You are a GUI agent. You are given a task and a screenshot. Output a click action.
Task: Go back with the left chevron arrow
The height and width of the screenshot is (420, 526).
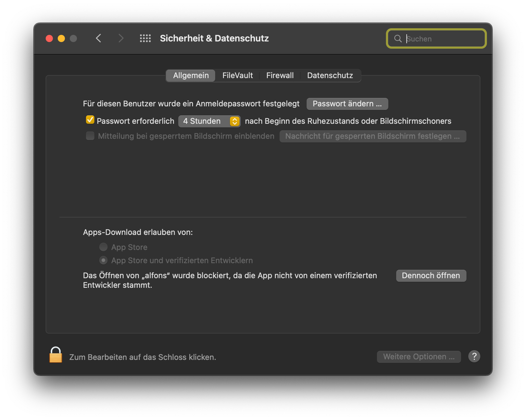tap(99, 38)
